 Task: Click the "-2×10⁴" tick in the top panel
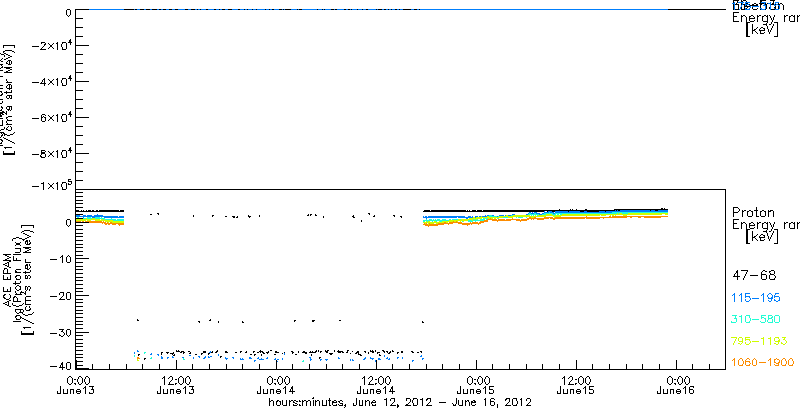click(x=51, y=45)
